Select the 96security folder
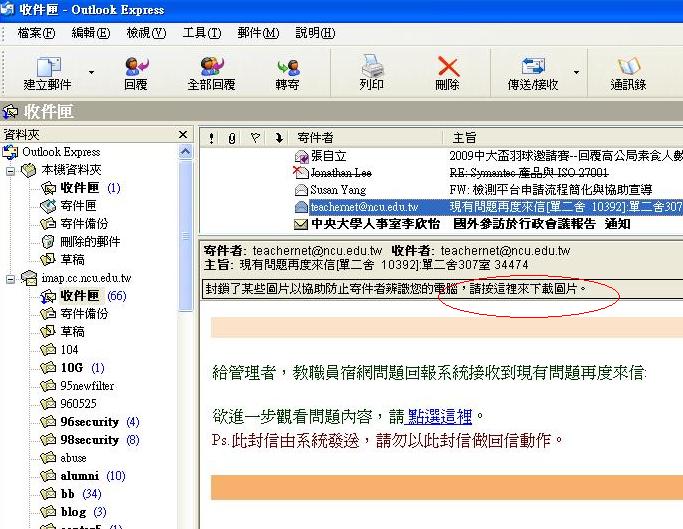This screenshot has width=683, height=529. pos(89,422)
